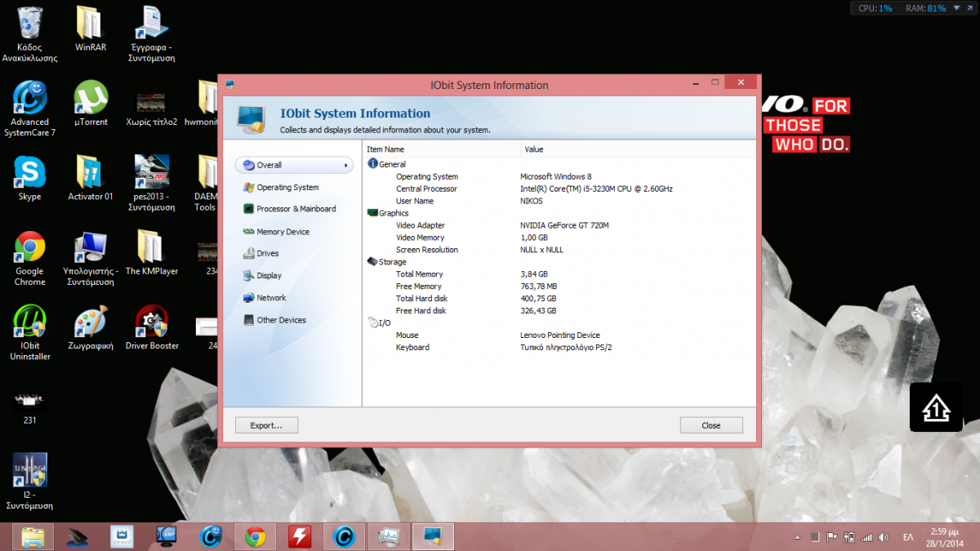
Task: Click the user name value 'NIKOS'
Action: 532,201
